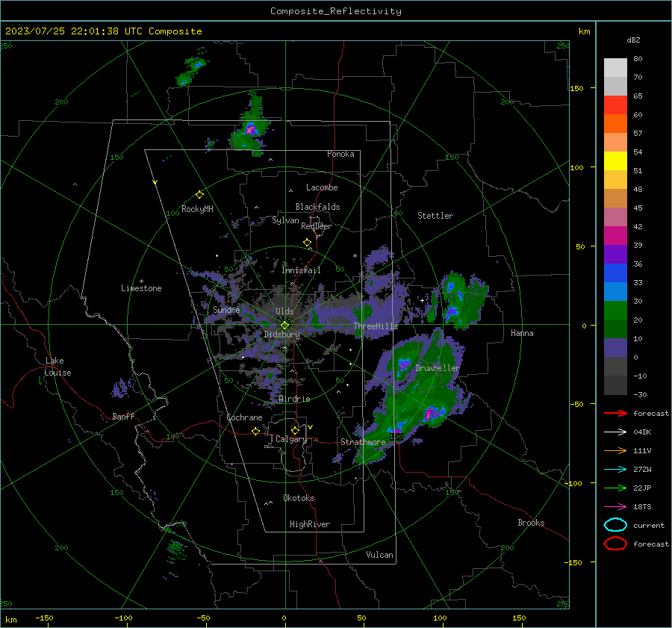Click the cyan 27ZW arrow legend icon
The height and width of the screenshot is (628, 672).
click(615, 470)
